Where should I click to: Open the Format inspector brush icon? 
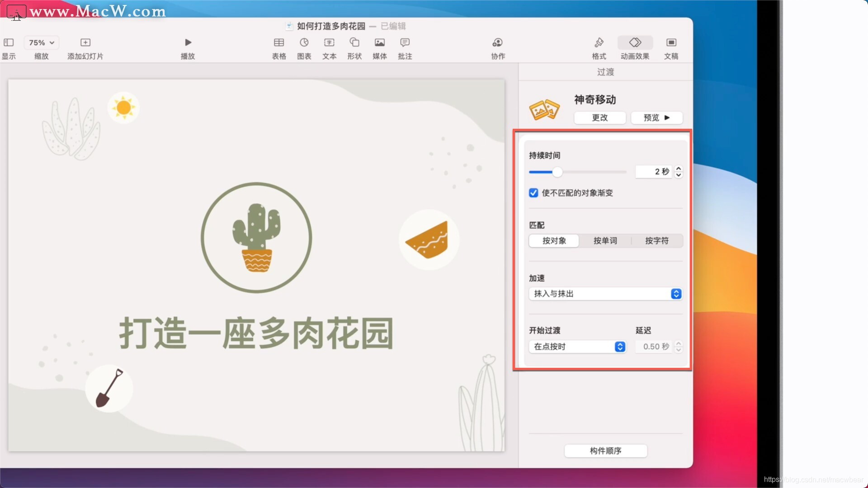click(x=599, y=42)
